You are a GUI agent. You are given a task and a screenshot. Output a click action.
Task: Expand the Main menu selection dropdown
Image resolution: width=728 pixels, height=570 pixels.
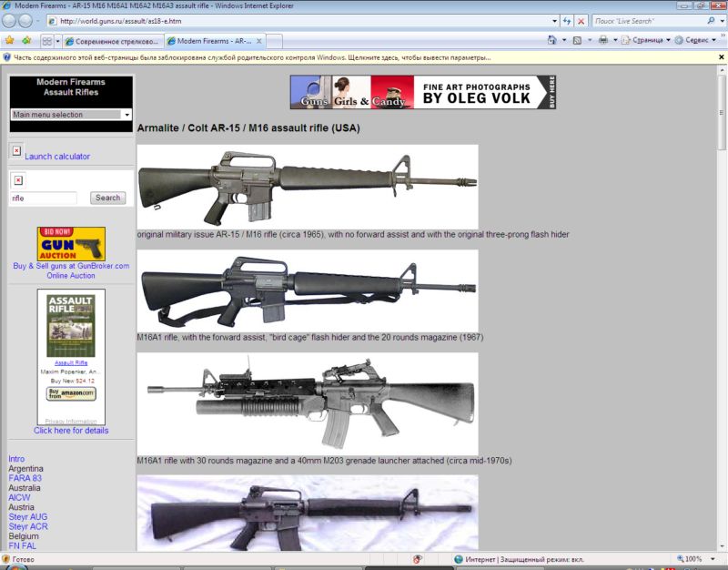coord(126,115)
